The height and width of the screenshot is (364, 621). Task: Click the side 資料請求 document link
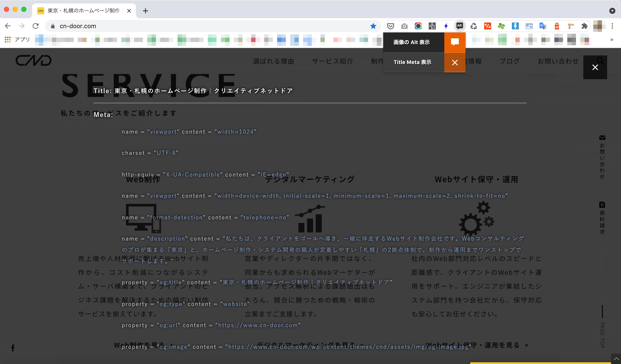(x=602, y=218)
